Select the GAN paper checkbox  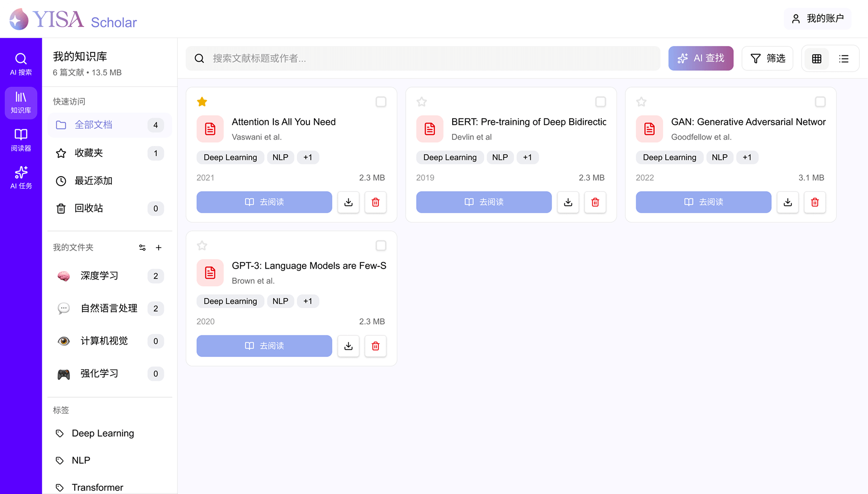[820, 102]
